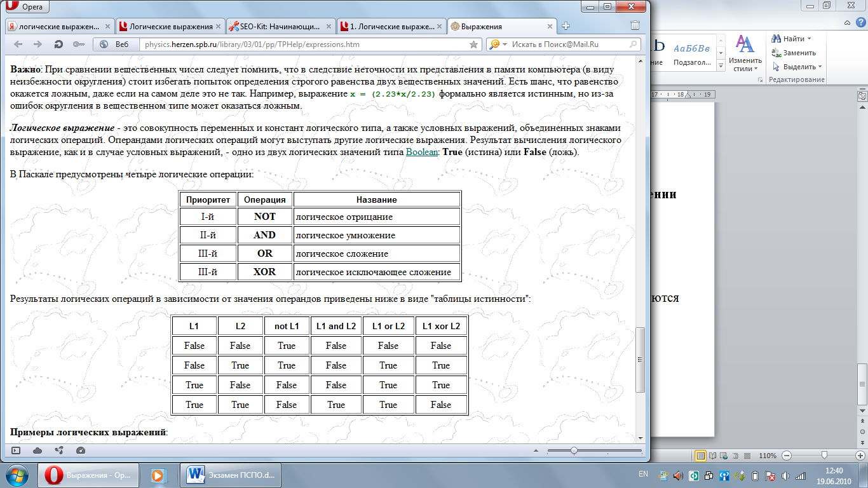Switch to the second tab 'Логические выражения'

point(170,27)
